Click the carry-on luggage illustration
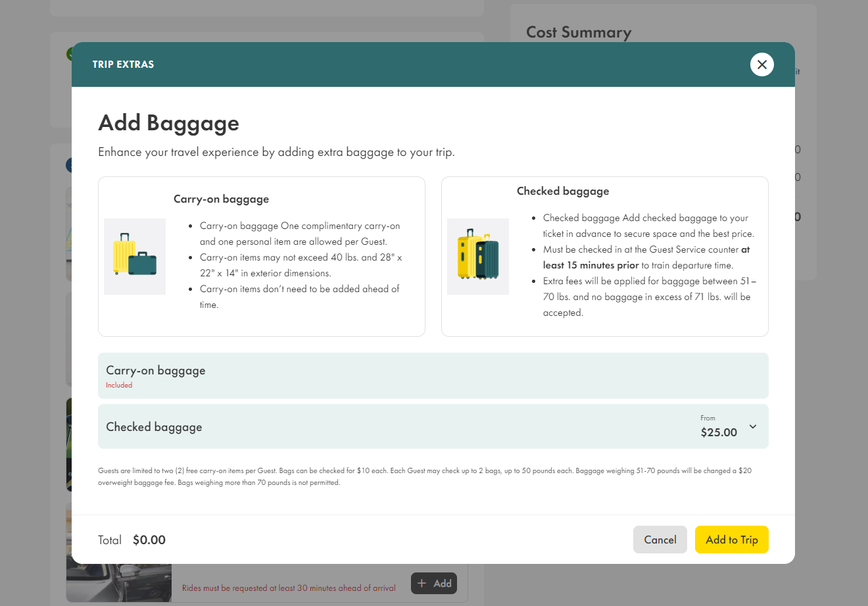 click(134, 256)
